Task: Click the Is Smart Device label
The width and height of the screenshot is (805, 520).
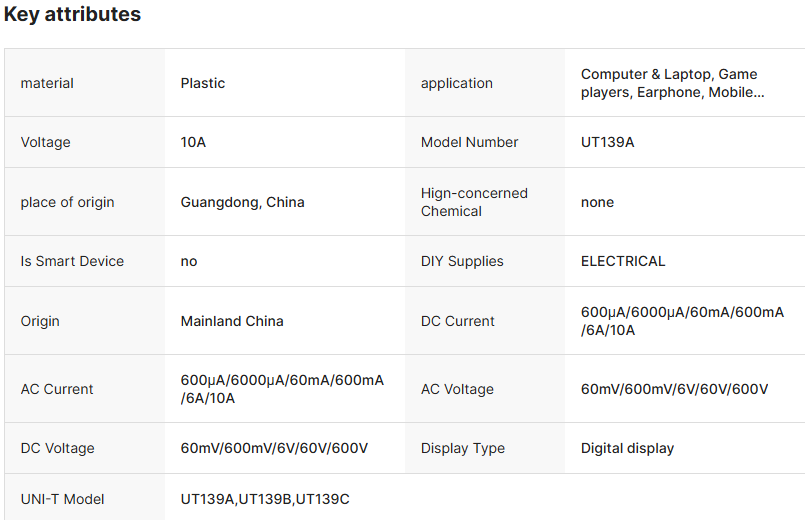Action: point(72,261)
